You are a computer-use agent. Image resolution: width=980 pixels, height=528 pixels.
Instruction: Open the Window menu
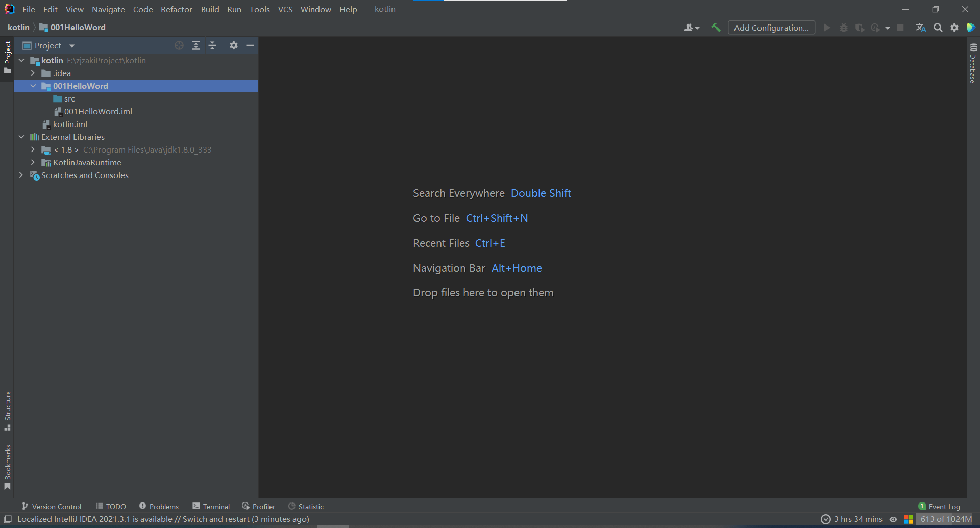point(315,9)
